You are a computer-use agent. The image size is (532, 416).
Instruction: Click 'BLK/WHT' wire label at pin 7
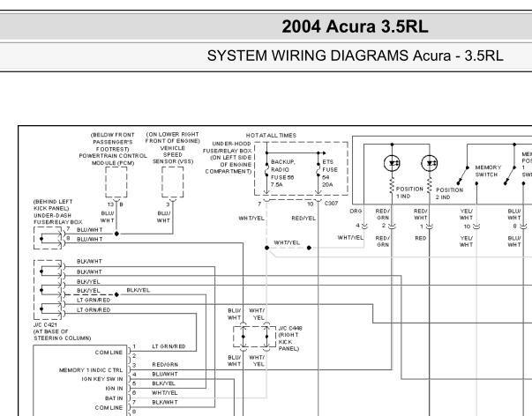click(165, 402)
